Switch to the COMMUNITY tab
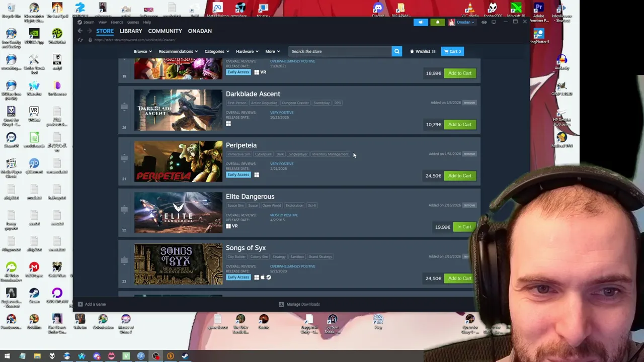This screenshot has height=362, width=644. tap(165, 31)
